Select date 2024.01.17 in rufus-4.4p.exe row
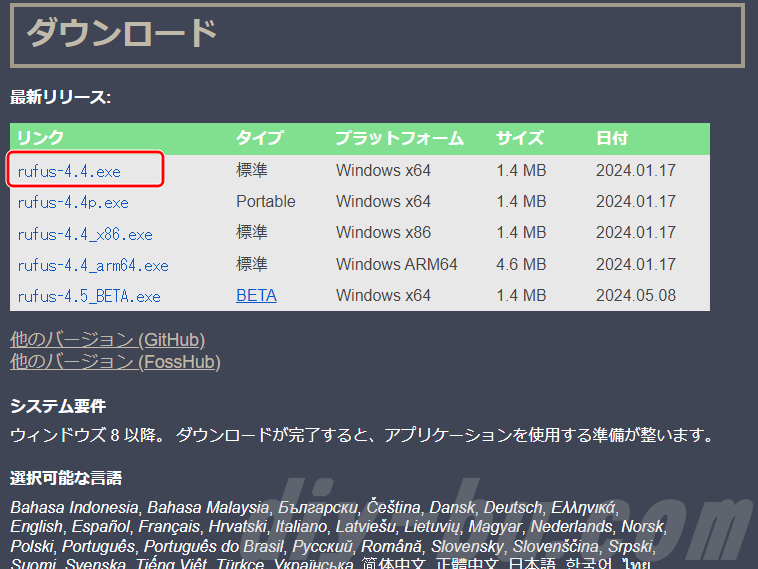The width and height of the screenshot is (758, 569). (636, 201)
